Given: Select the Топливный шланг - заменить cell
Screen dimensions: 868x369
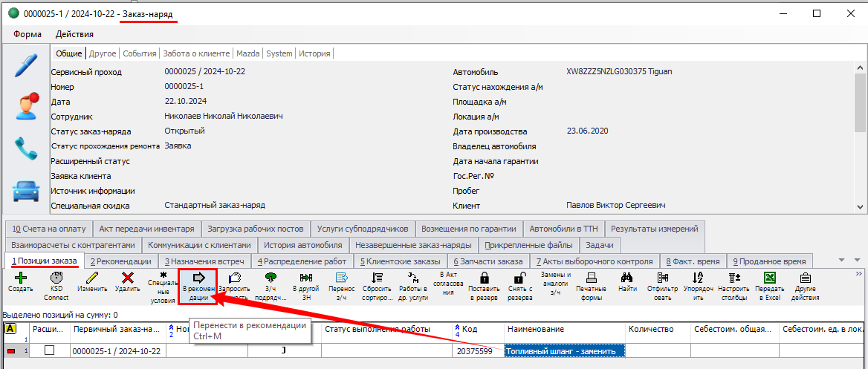Looking at the screenshot, I should (x=564, y=350).
